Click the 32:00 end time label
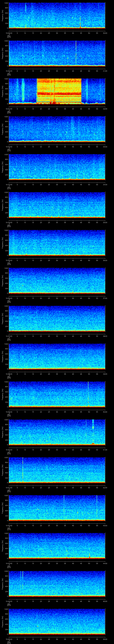 pyautogui.click(x=105, y=109)
